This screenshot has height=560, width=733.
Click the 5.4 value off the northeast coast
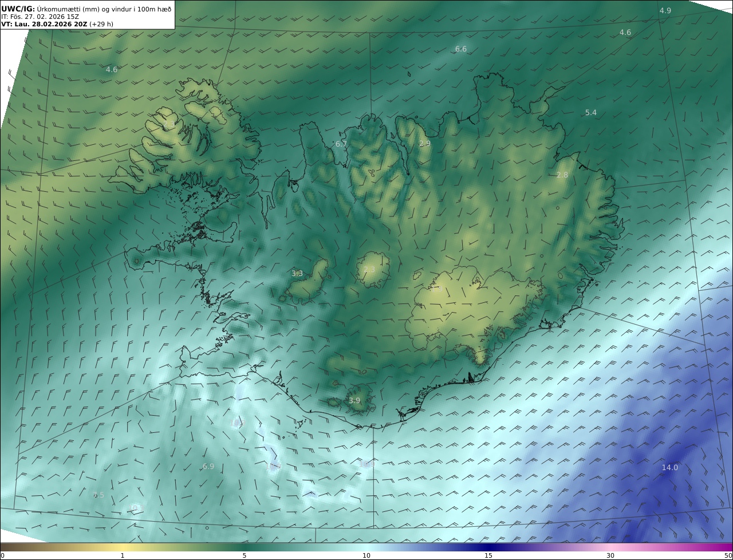(591, 113)
